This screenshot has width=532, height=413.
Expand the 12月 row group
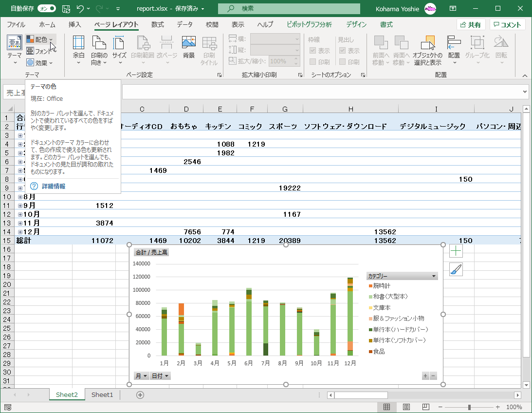[20, 232]
